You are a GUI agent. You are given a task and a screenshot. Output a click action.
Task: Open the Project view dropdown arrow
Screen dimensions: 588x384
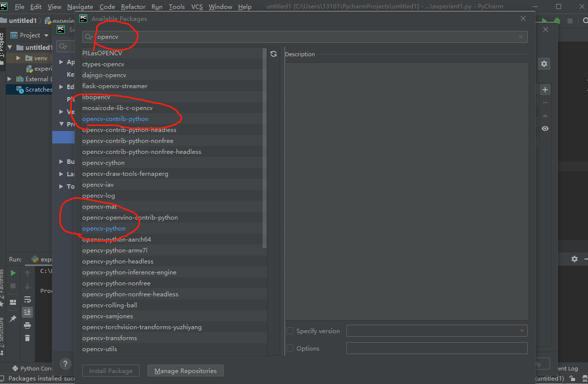pos(46,35)
